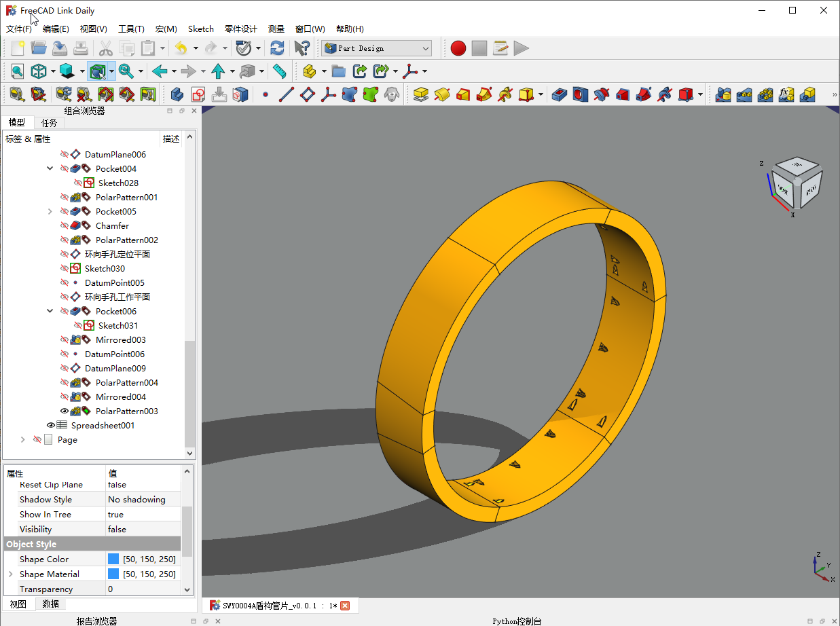Click the Shape Color blue swatch
This screenshot has width=840, height=626.
tap(113, 559)
